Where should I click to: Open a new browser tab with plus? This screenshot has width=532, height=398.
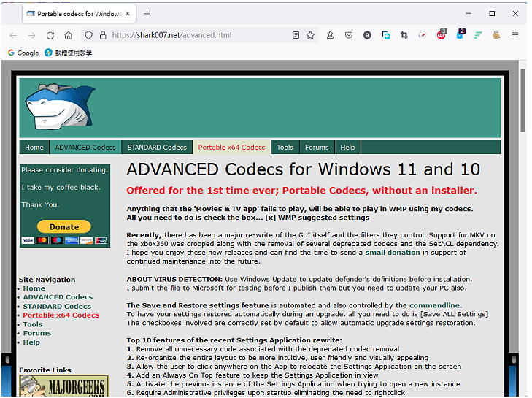[x=147, y=14]
